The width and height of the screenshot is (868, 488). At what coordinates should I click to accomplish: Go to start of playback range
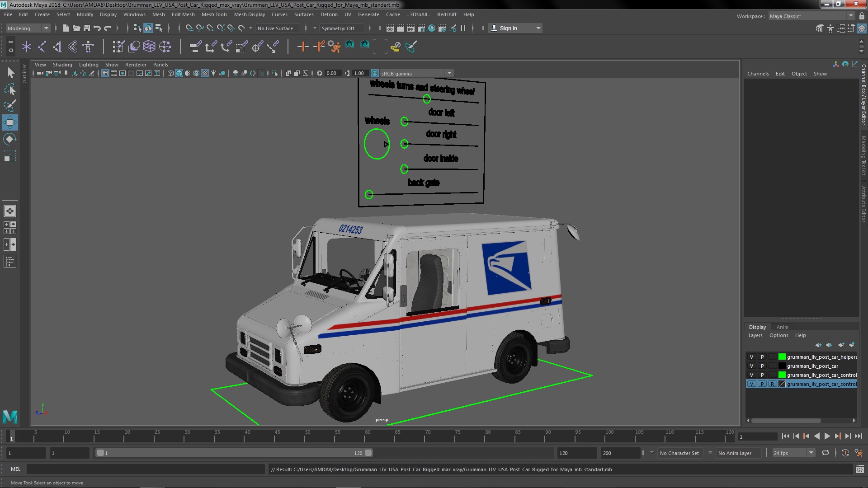pos(785,436)
